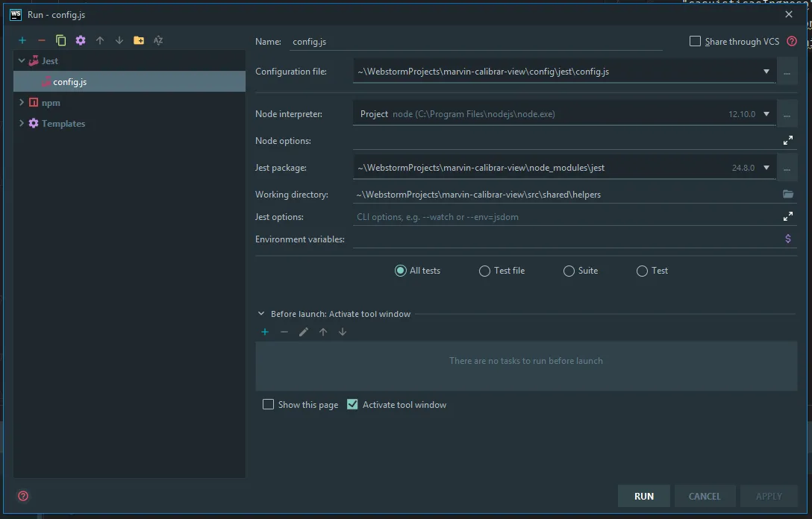Focus the Node options input
Viewport: 812px width, 519px height.
[567, 141]
